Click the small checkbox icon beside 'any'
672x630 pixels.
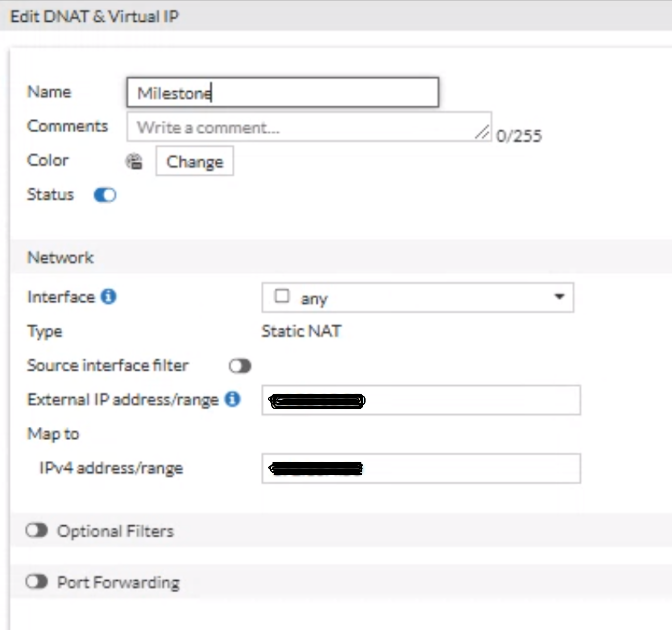pyautogui.click(x=282, y=296)
